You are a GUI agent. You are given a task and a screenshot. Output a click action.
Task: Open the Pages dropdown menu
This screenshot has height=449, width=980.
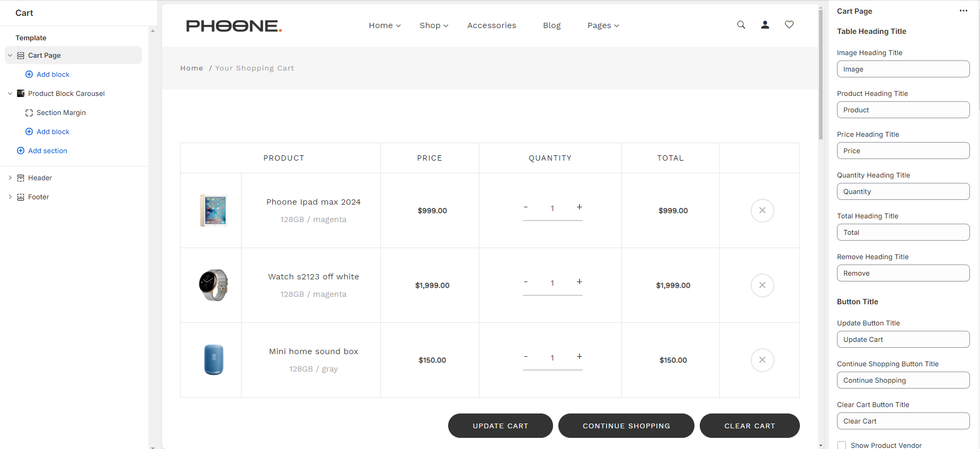click(x=603, y=25)
